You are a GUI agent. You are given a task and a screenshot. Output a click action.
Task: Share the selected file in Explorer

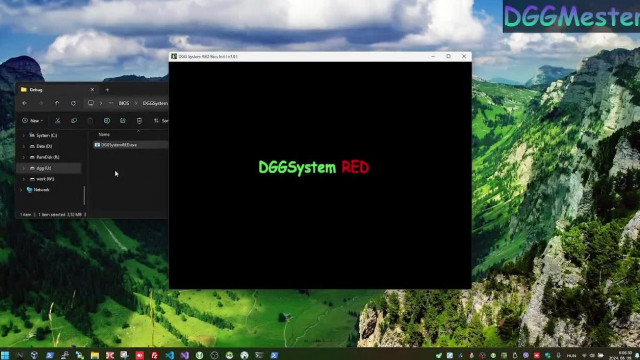pos(123,121)
